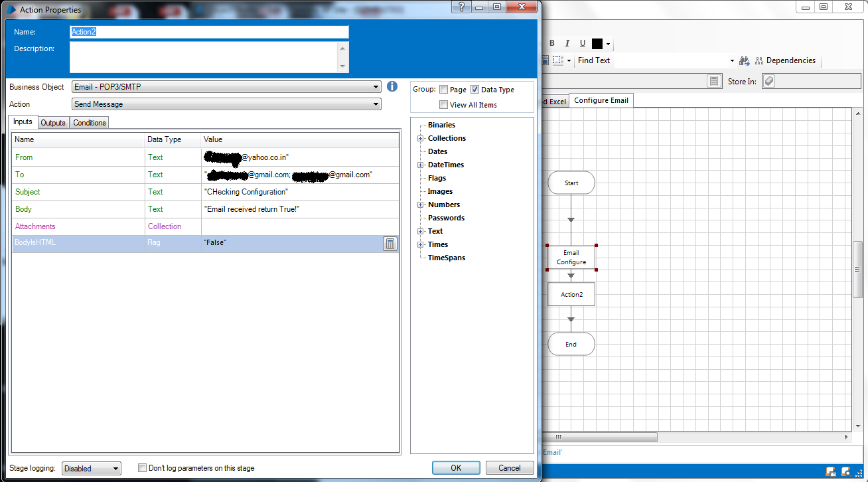Change Stage logging from Disabled
This screenshot has width=868, height=482.
tap(91, 467)
